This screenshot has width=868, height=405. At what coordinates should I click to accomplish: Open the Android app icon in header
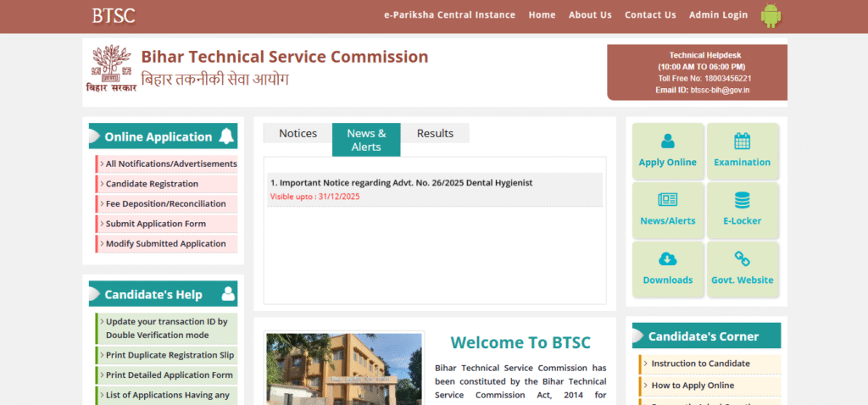(x=771, y=15)
